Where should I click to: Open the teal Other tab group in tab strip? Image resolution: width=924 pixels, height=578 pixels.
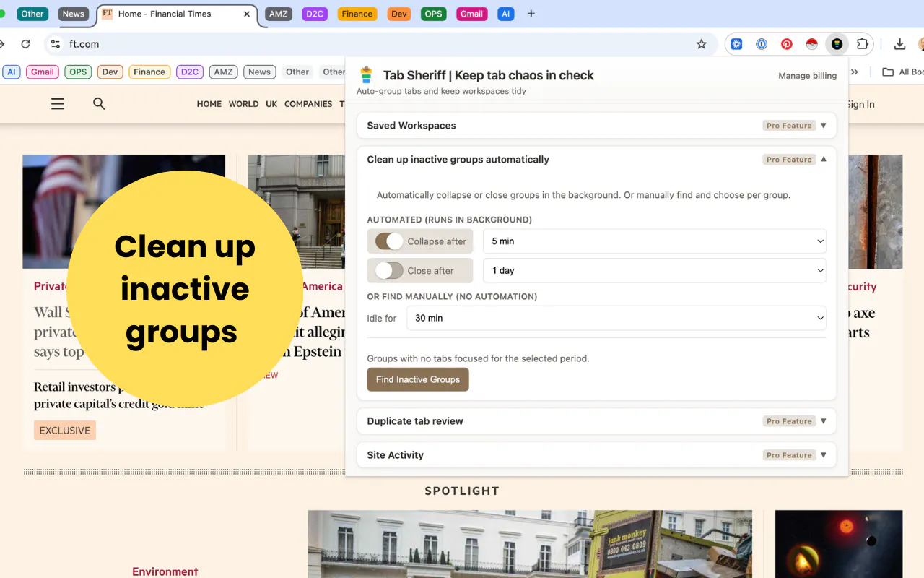tap(32, 14)
